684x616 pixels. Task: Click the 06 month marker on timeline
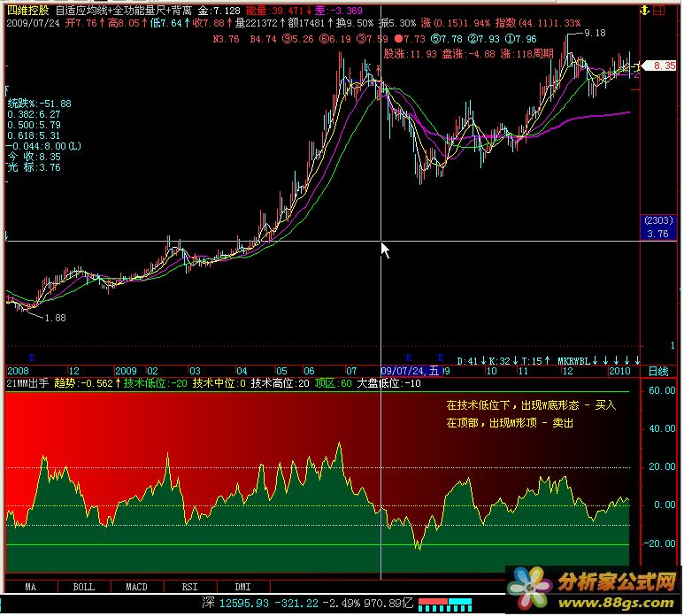309,371
